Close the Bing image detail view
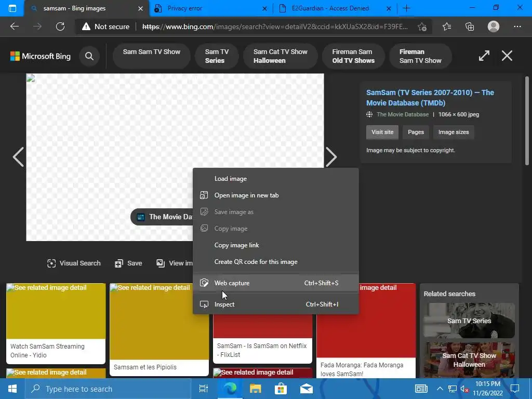This screenshot has height=399, width=532. pos(507,56)
